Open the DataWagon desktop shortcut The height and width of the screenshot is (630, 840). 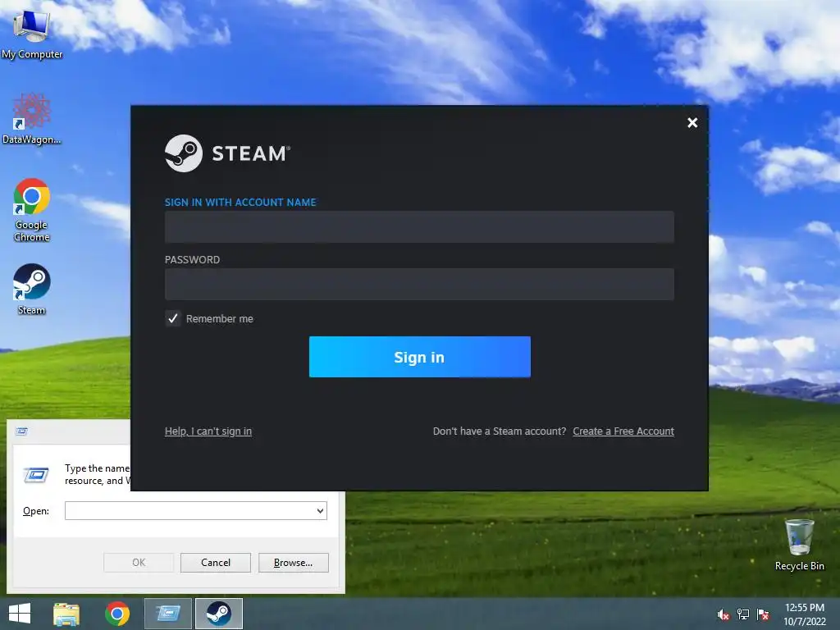32,119
